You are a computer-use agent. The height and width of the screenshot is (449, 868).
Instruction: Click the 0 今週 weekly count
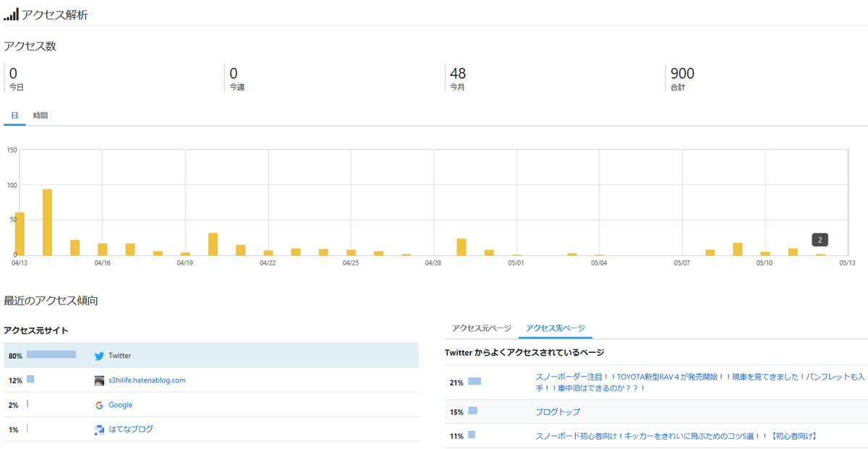234,73
